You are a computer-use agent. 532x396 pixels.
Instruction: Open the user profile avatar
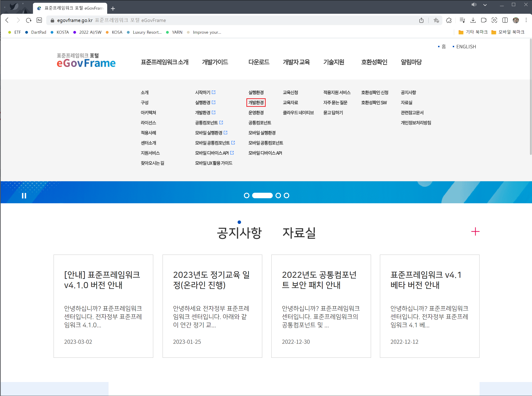tap(516, 20)
